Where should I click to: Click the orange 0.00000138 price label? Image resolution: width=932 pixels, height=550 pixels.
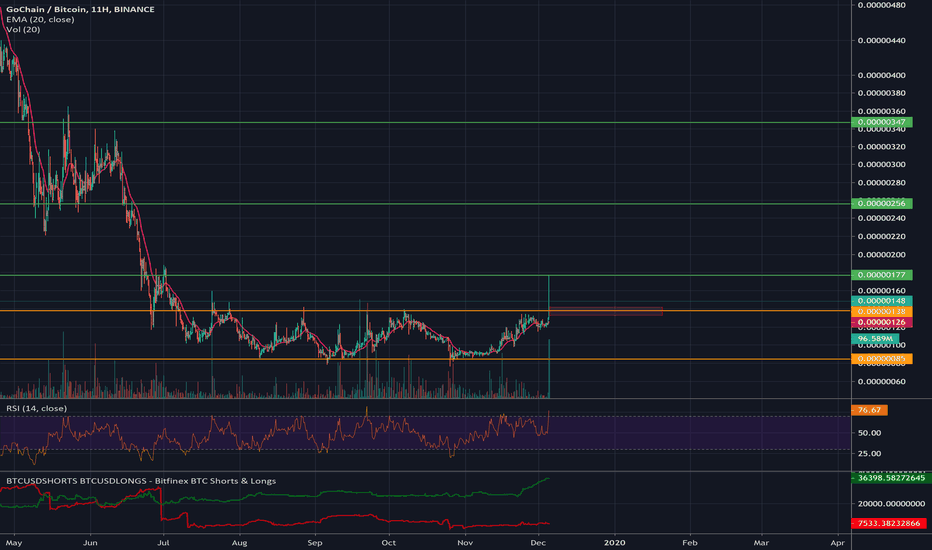[x=881, y=312]
